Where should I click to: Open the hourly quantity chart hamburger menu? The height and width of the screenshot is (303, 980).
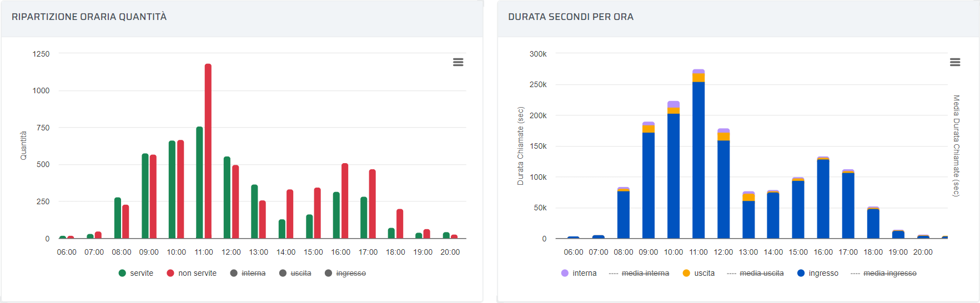pyautogui.click(x=458, y=62)
